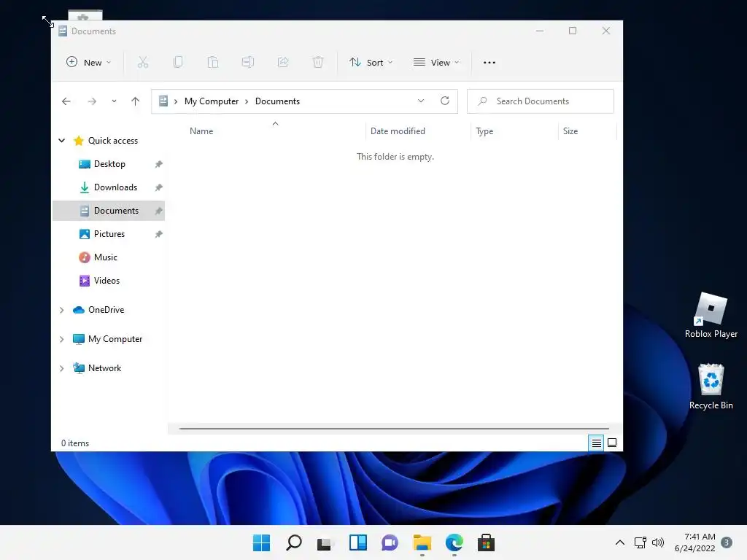This screenshot has height=560, width=747.
Task: Unpin Pictures using its pin icon
Action: (x=158, y=234)
